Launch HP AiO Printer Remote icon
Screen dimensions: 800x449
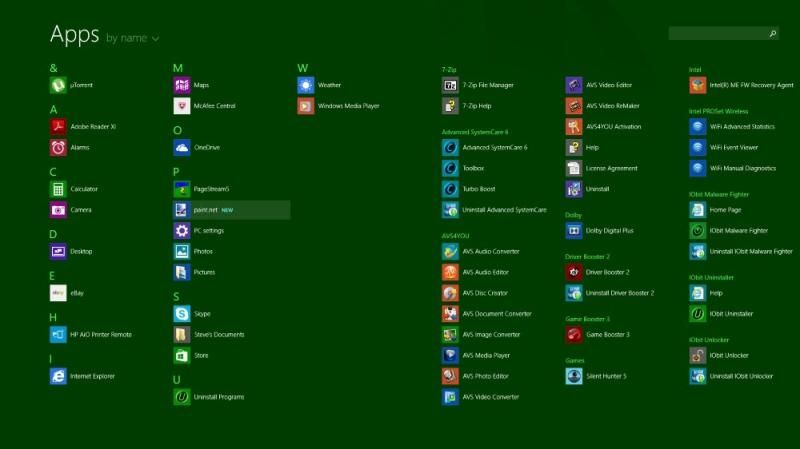58,334
